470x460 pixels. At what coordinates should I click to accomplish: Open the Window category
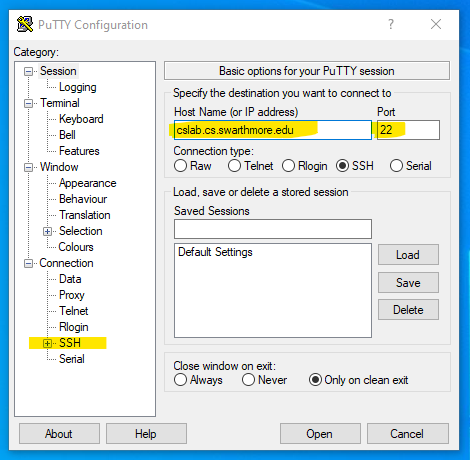click(x=59, y=167)
